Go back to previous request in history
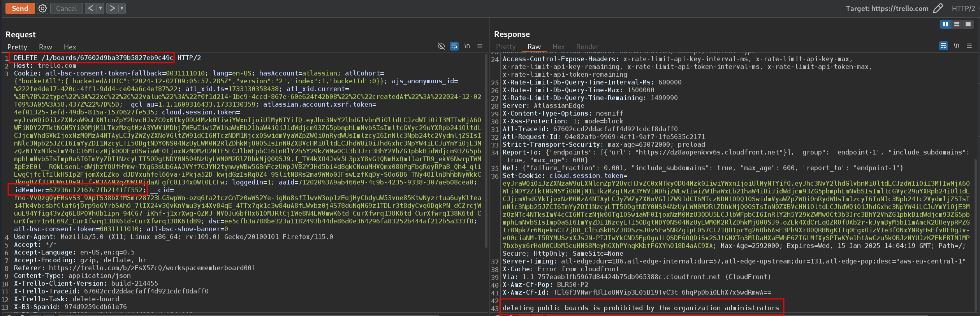The width and height of the screenshot is (980, 316). click(90, 8)
